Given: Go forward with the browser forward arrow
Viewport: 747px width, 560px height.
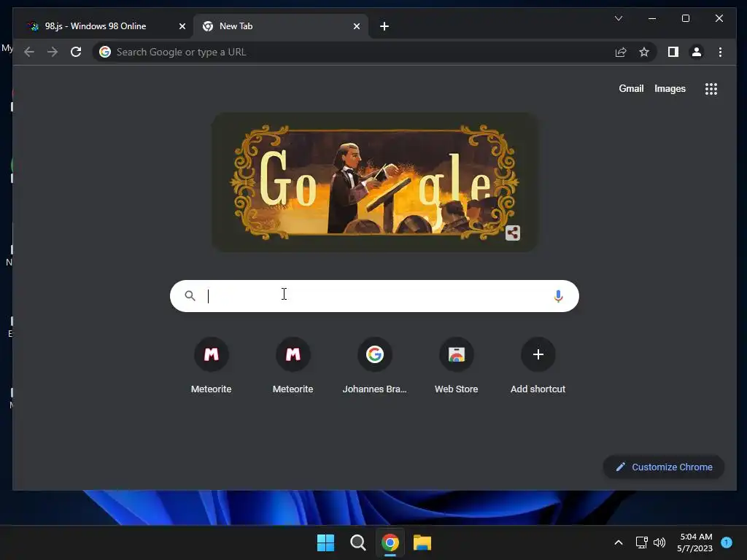Looking at the screenshot, I should pos(53,52).
